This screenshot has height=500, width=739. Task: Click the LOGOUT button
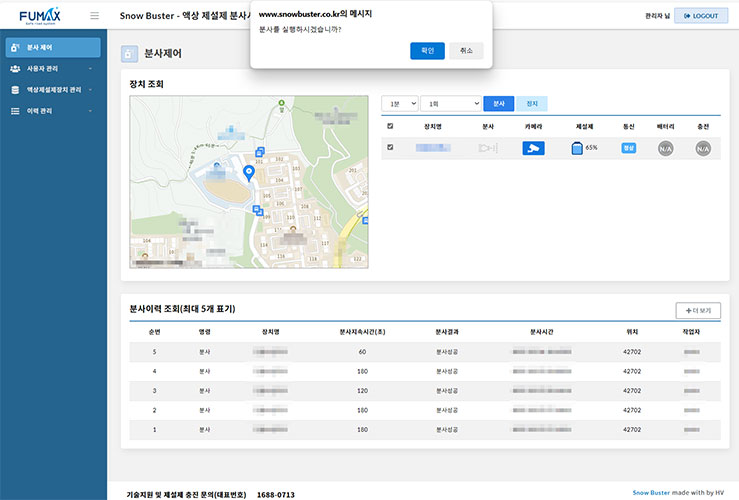click(701, 16)
